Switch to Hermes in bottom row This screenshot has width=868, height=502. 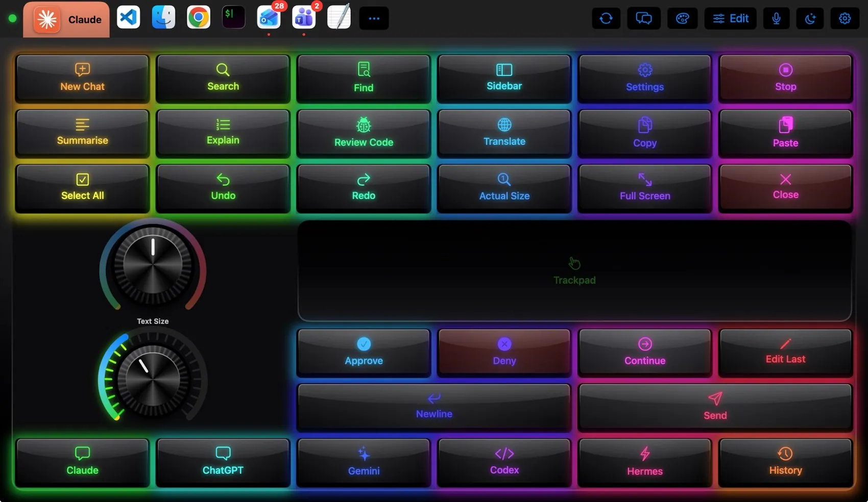point(645,462)
